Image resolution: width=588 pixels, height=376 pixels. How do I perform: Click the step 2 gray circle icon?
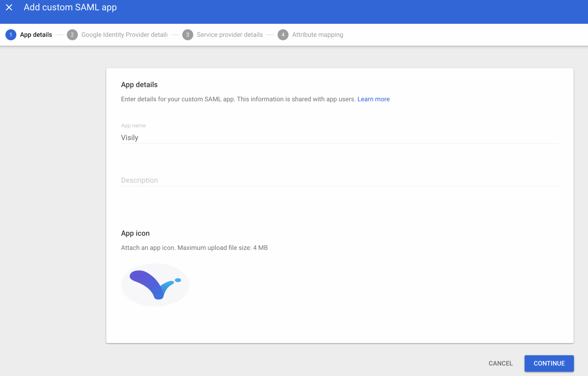pos(72,34)
